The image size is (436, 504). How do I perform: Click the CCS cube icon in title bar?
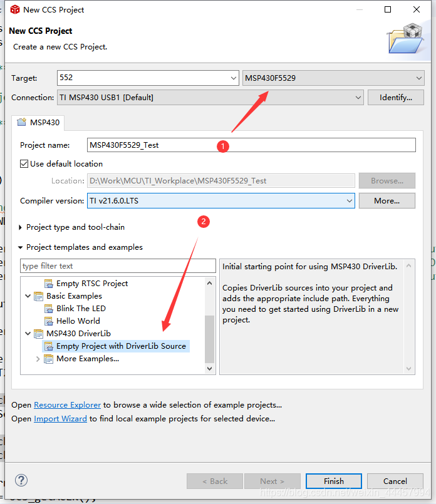[x=15, y=9]
